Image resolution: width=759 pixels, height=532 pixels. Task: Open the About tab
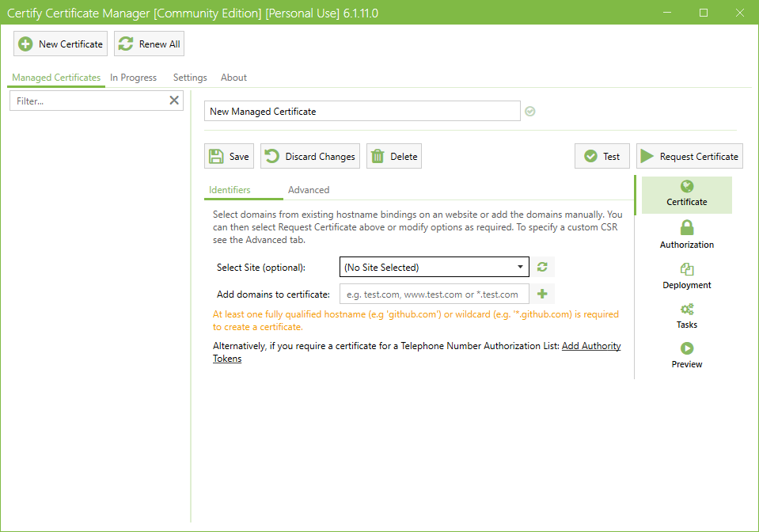coord(233,78)
